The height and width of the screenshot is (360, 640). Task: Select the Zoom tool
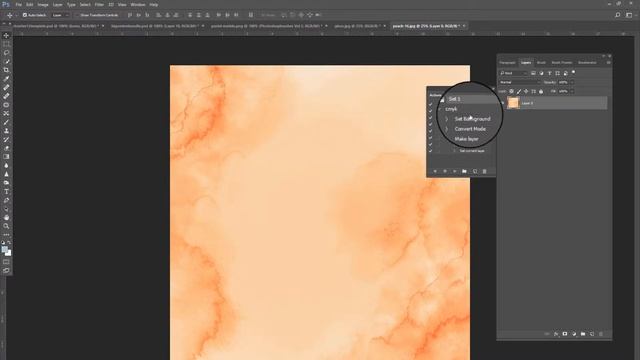(6, 226)
